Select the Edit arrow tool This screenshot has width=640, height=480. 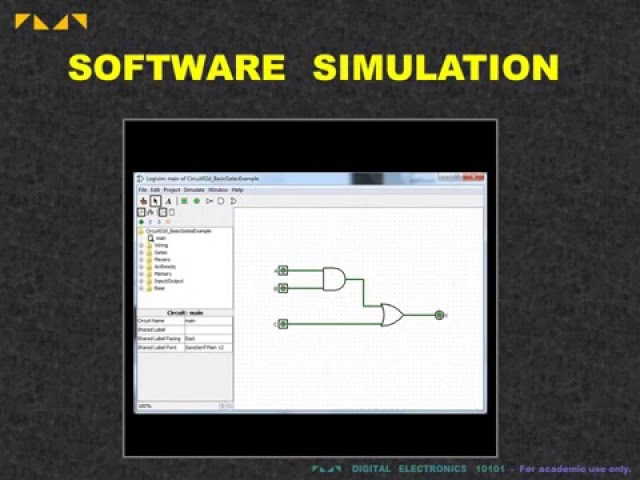click(155, 201)
